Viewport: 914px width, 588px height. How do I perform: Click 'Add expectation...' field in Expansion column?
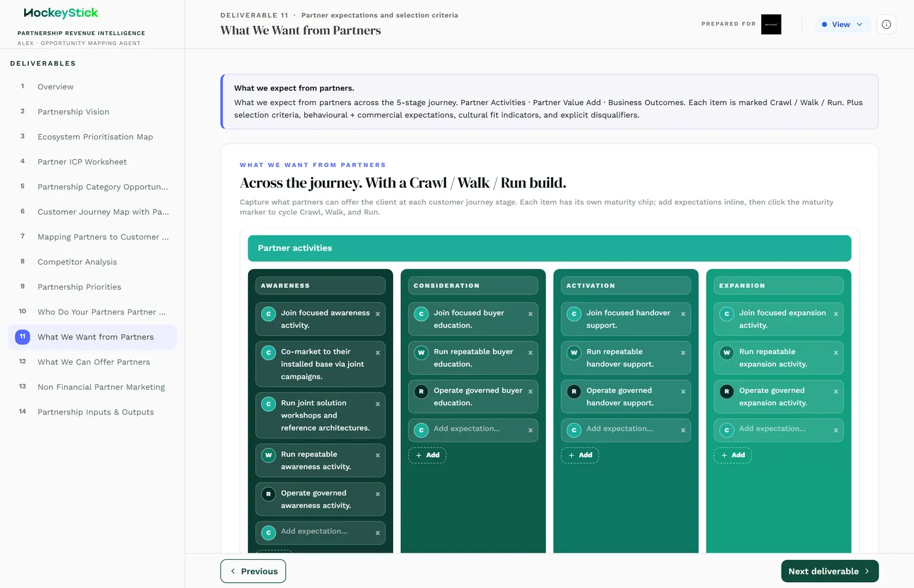pyautogui.click(x=782, y=429)
